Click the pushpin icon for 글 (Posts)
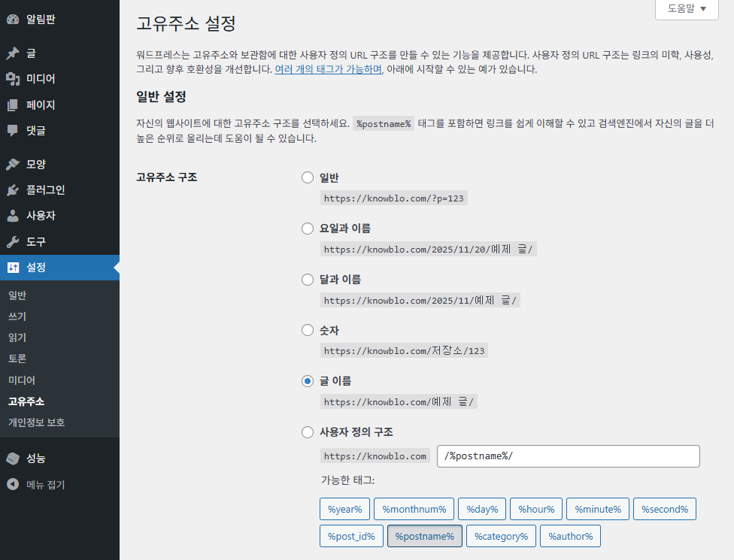The width and height of the screenshot is (734, 560). pyautogui.click(x=13, y=53)
